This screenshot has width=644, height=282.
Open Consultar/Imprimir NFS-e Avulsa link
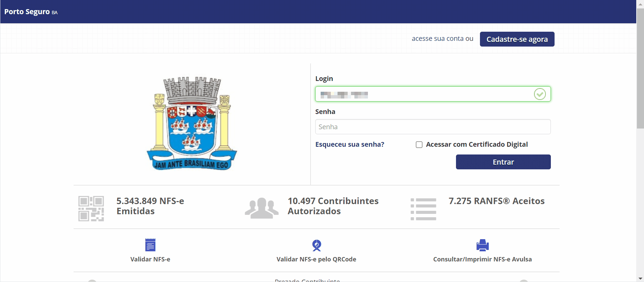point(482,259)
